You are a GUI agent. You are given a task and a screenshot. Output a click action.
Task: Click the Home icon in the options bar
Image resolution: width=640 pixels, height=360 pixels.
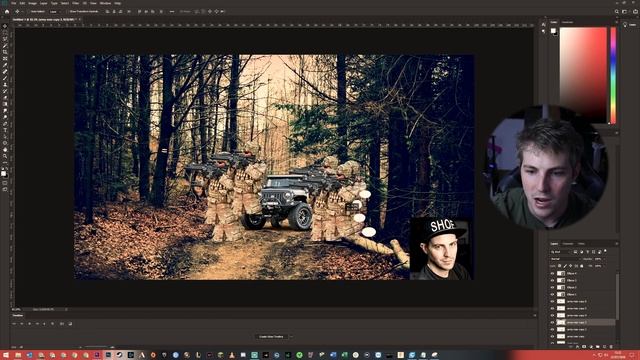(x=7, y=11)
